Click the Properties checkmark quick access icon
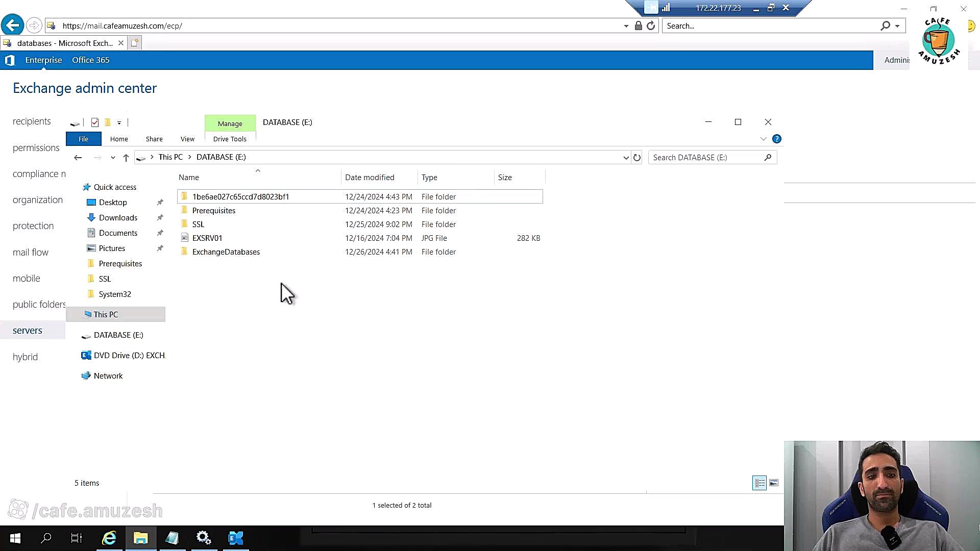Image resolution: width=980 pixels, height=551 pixels. (95, 122)
